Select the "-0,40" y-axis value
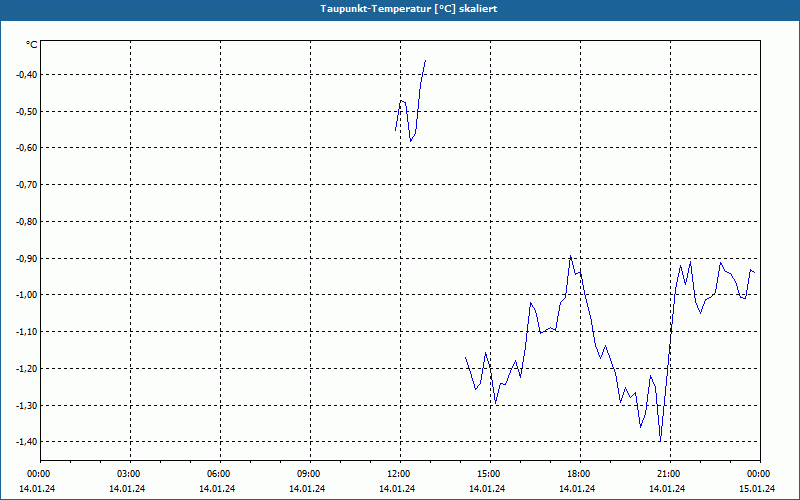Screen dimensions: 800x500 tap(26, 75)
